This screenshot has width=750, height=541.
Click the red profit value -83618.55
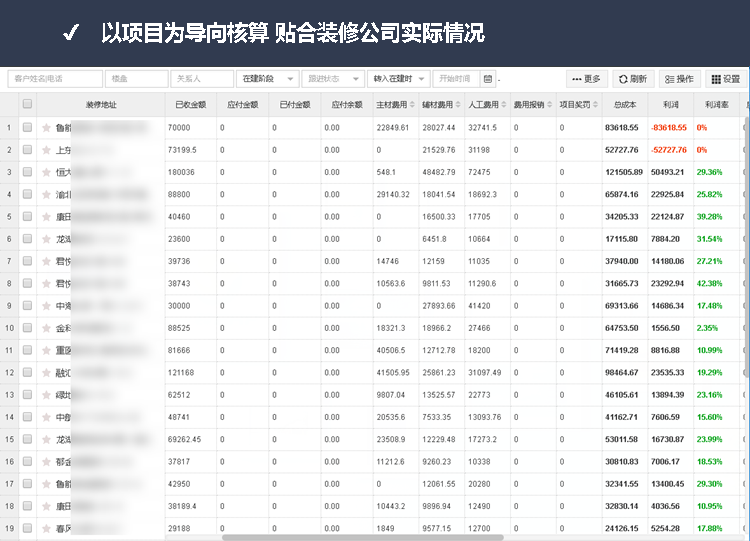pyautogui.click(x=669, y=128)
